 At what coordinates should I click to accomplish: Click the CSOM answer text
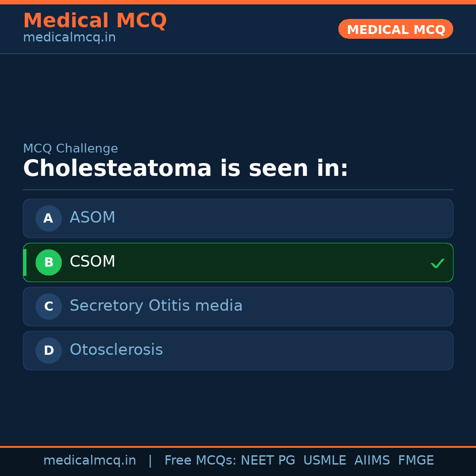click(x=93, y=262)
